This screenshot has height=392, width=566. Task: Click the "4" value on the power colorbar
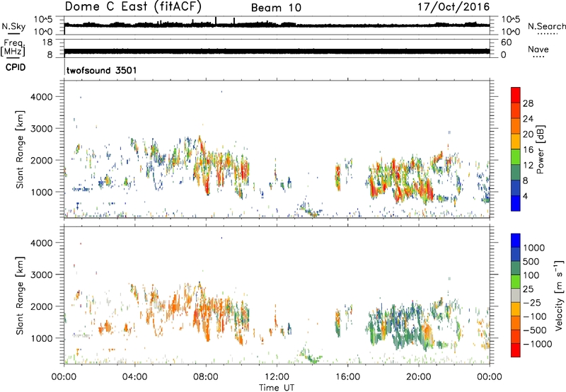[x=525, y=196]
